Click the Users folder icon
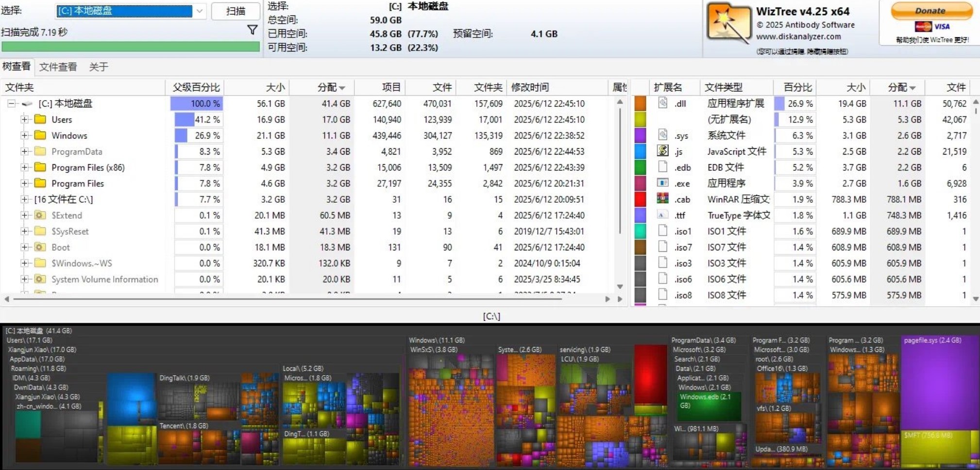 click(x=40, y=120)
